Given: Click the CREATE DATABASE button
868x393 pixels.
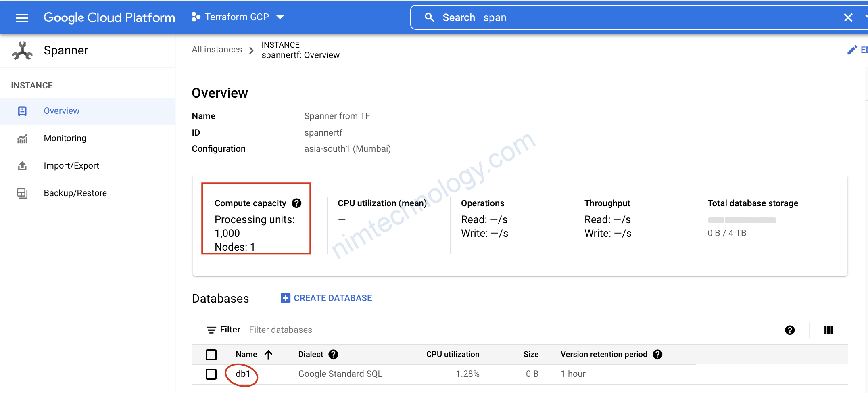Looking at the screenshot, I should coord(326,298).
